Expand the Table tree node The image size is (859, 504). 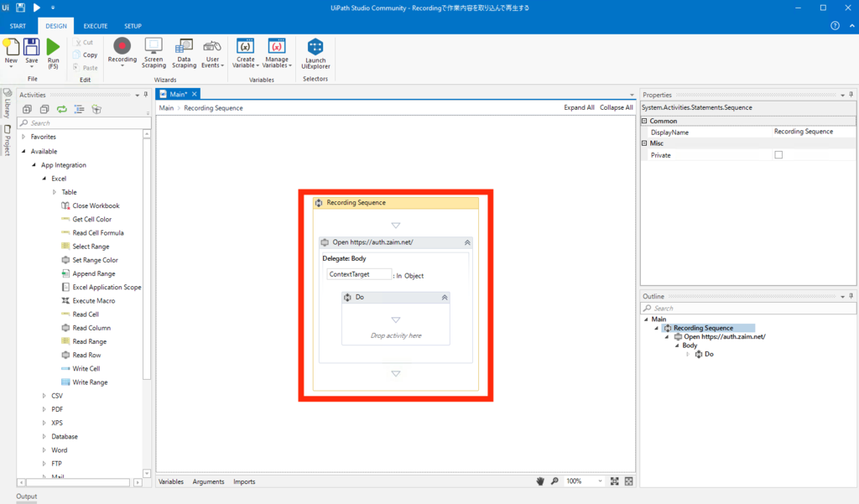click(55, 192)
